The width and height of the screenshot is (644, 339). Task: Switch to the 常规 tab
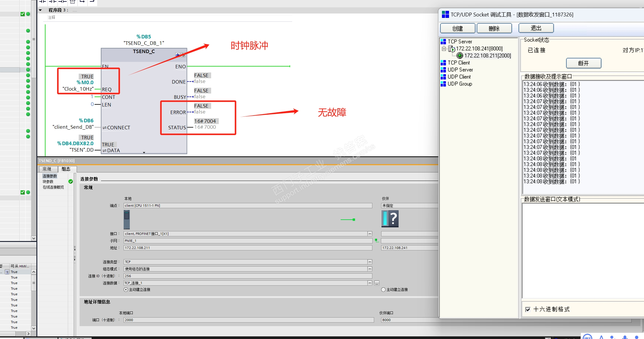click(47, 169)
